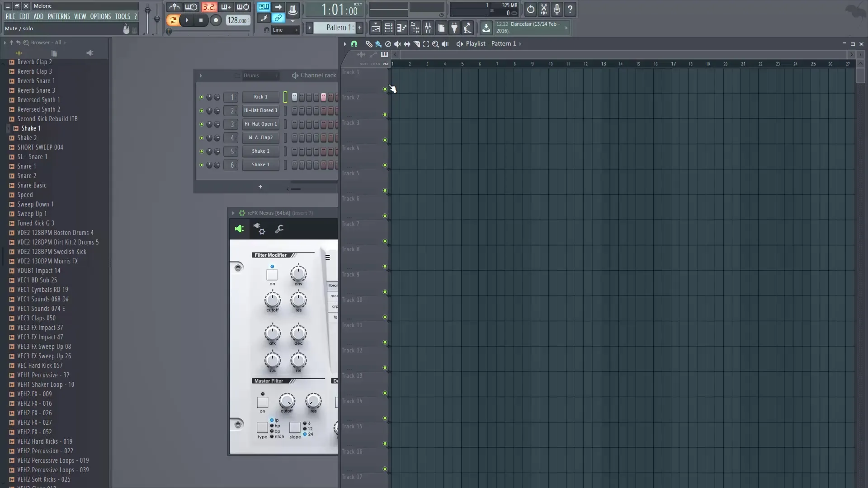Collapse the Shake 1 folder in the Browser
868x488 pixels.
[x=9, y=128]
